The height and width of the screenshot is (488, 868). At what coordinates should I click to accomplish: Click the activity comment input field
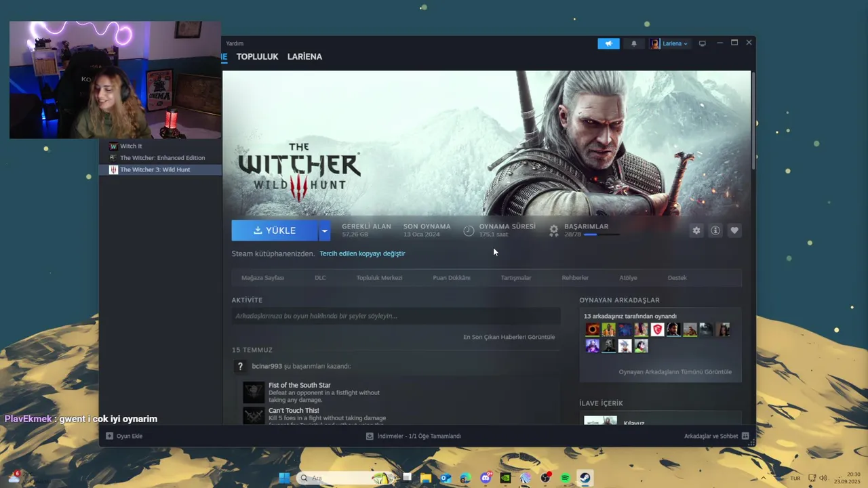[x=396, y=316]
